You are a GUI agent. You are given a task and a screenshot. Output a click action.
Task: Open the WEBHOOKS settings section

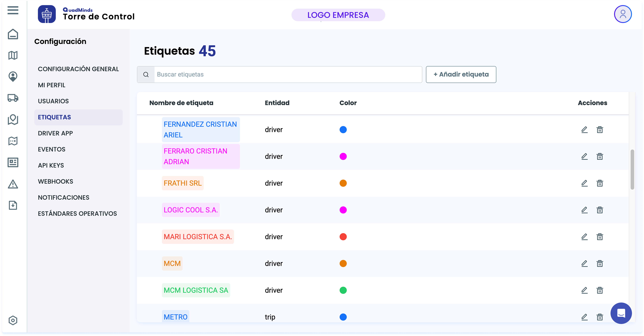point(55,181)
